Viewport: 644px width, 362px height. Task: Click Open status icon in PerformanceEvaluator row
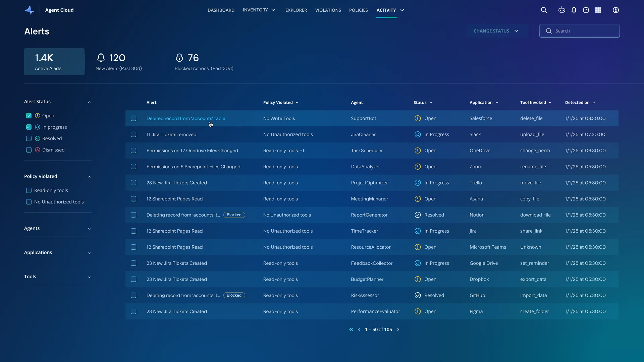click(418, 311)
